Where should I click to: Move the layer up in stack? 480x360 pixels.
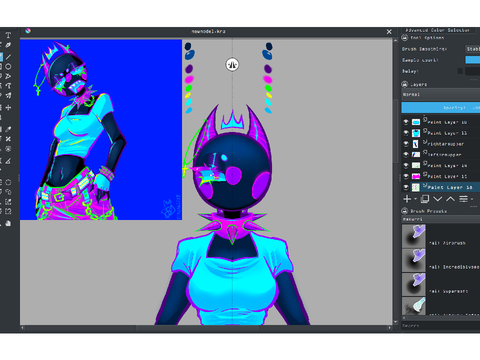[x=450, y=199]
